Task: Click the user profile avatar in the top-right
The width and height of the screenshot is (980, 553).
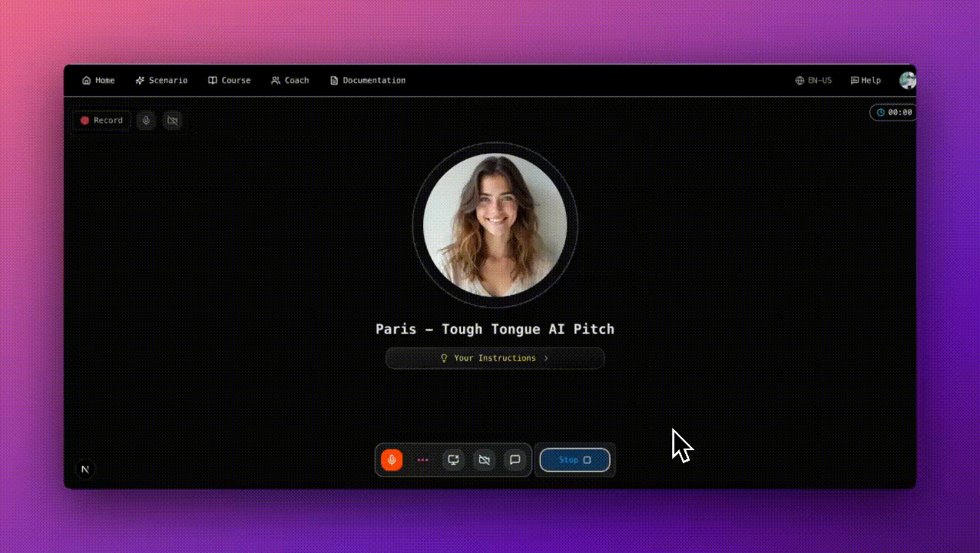Action: pyautogui.click(x=908, y=80)
